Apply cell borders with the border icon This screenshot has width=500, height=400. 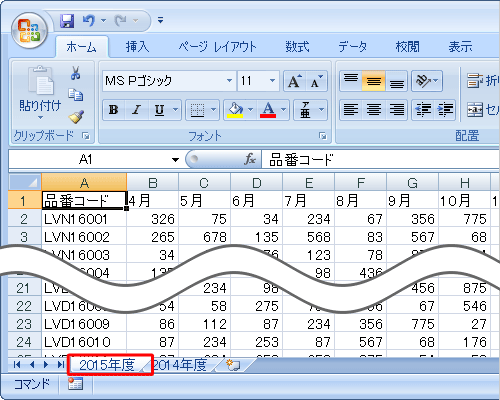[197, 110]
